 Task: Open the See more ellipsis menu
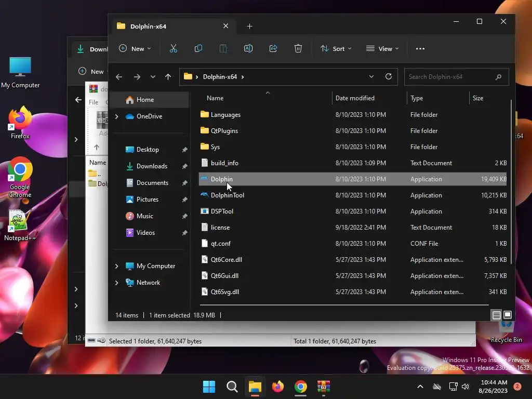420,48
